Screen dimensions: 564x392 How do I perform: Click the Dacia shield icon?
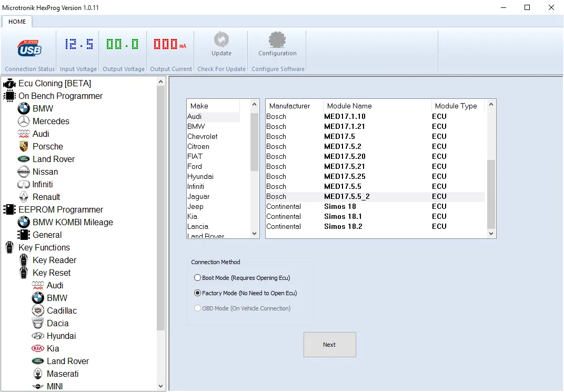tap(38, 323)
